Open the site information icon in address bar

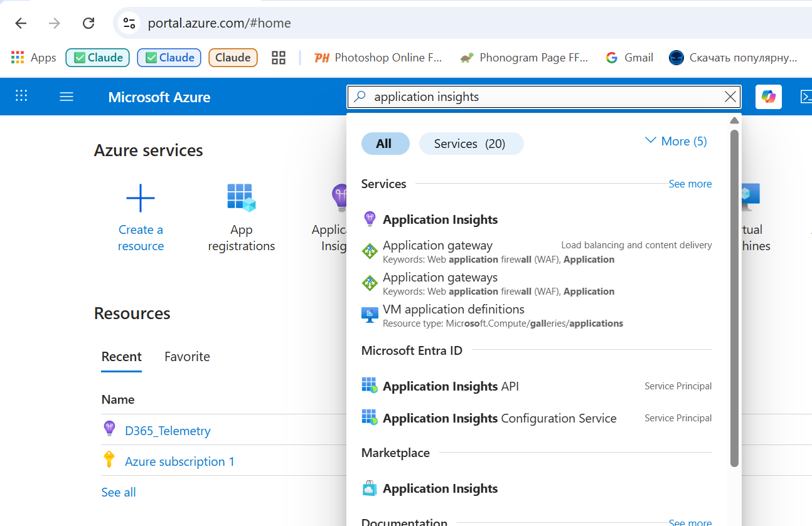click(129, 23)
